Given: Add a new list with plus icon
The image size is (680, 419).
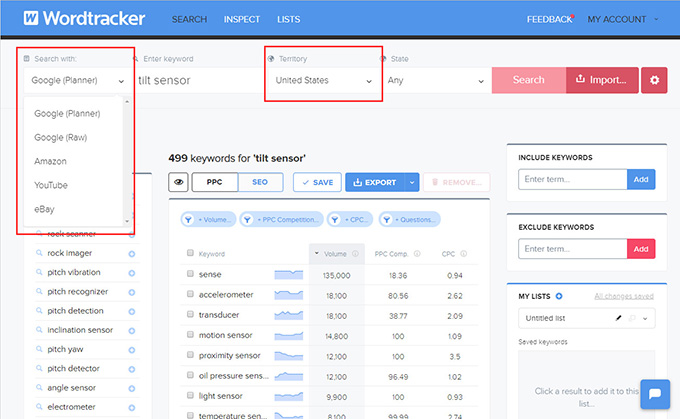Looking at the screenshot, I should pos(559,296).
